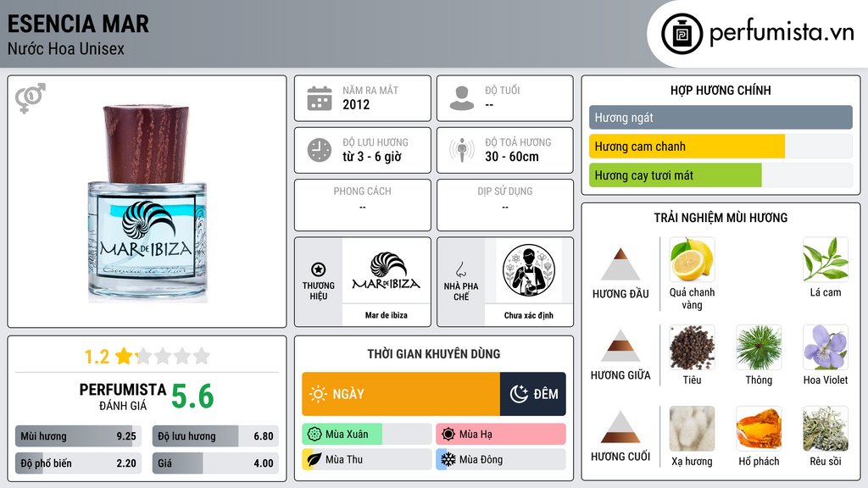Click the Hương đầu pyramid icon
868x488 pixels.
[620, 264]
